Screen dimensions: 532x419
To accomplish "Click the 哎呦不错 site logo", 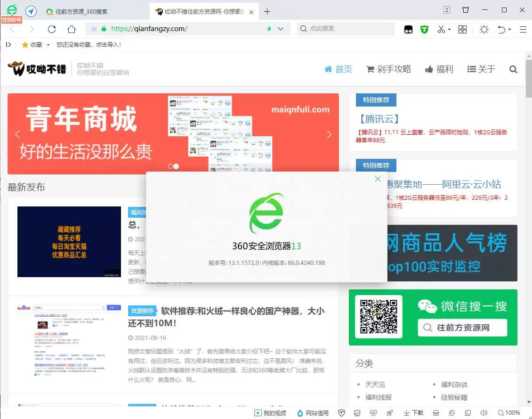I will pyautogui.click(x=37, y=69).
